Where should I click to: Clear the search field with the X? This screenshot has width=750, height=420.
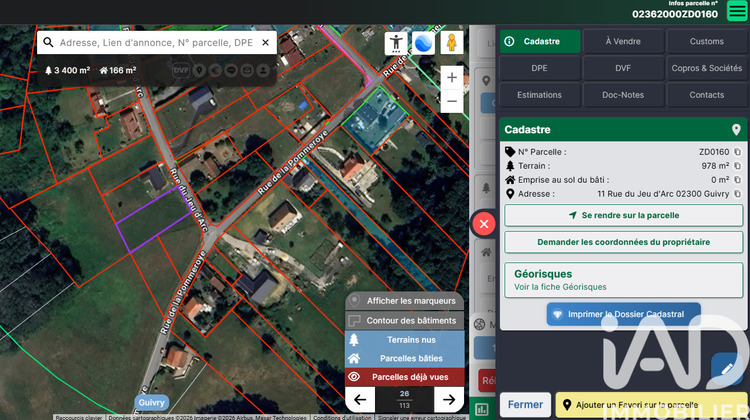tap(265, 43)
